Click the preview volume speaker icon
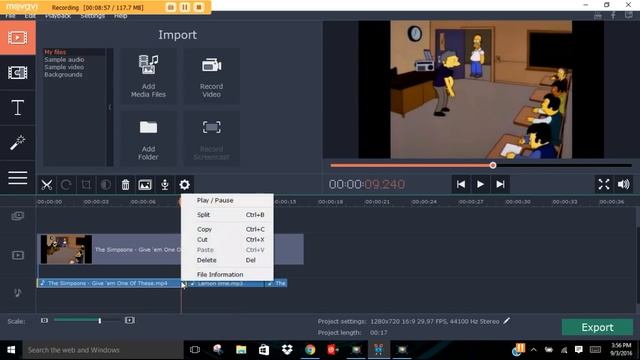The height and width of the screenshot is (360, 640). point(623,184)
